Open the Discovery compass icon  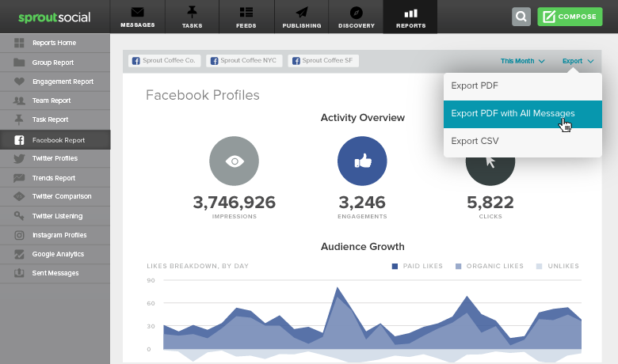click(357, 13)
